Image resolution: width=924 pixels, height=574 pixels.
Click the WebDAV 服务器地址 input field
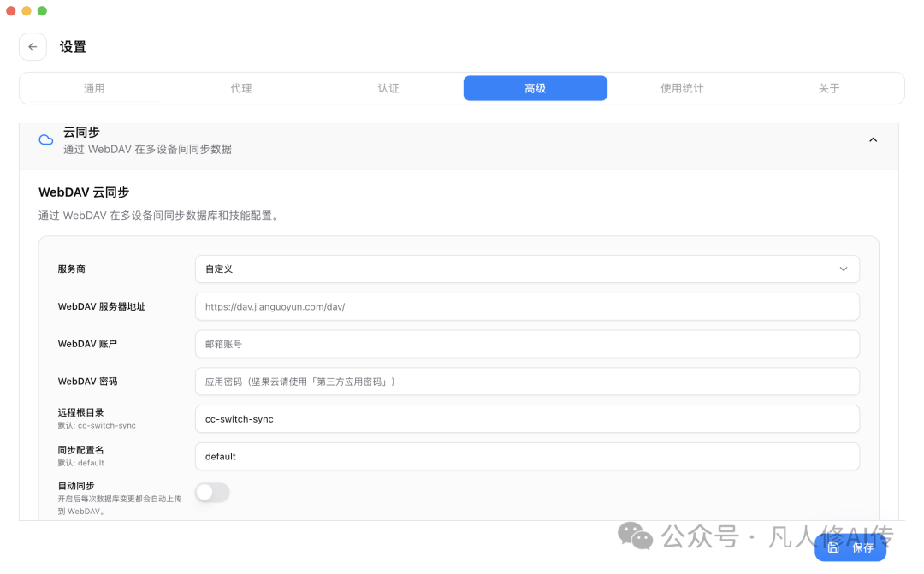(526, 306)
